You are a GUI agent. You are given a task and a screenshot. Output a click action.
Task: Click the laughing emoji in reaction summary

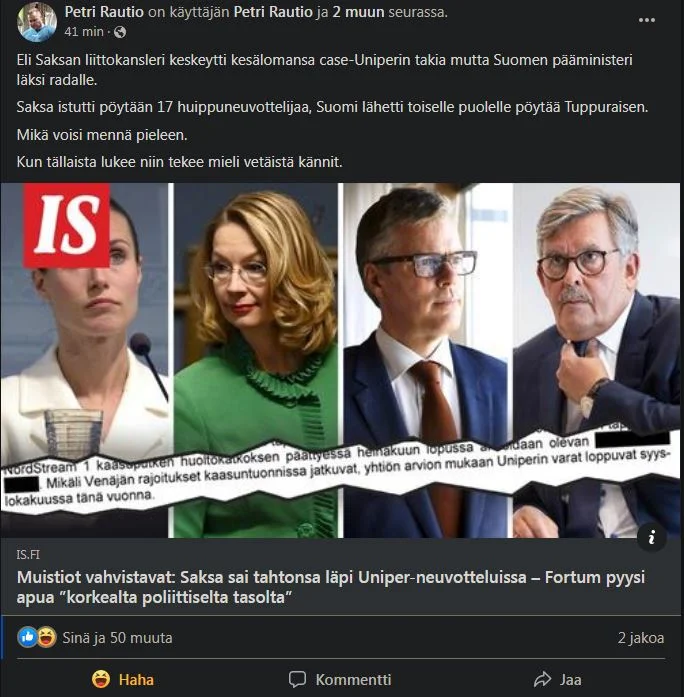[46, 637]
